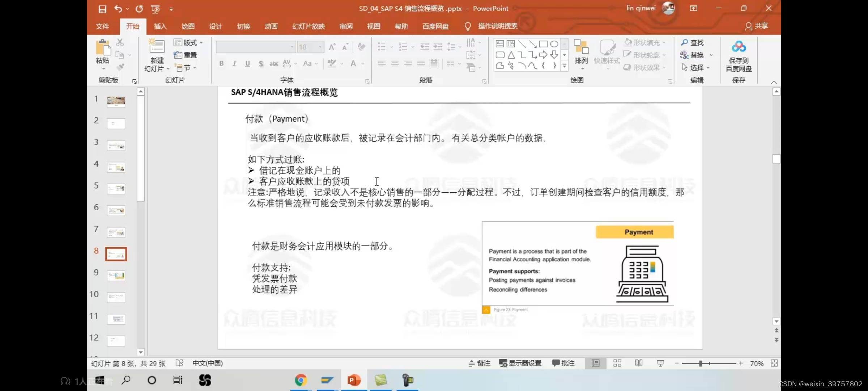Clear all text formatting

pyautogui.click(x=361, y=47)
